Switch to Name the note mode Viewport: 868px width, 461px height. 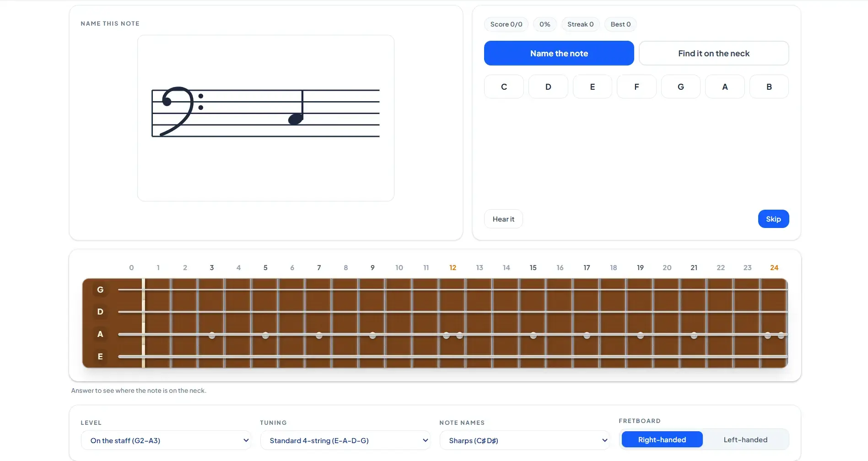click(x=559, y=53)
